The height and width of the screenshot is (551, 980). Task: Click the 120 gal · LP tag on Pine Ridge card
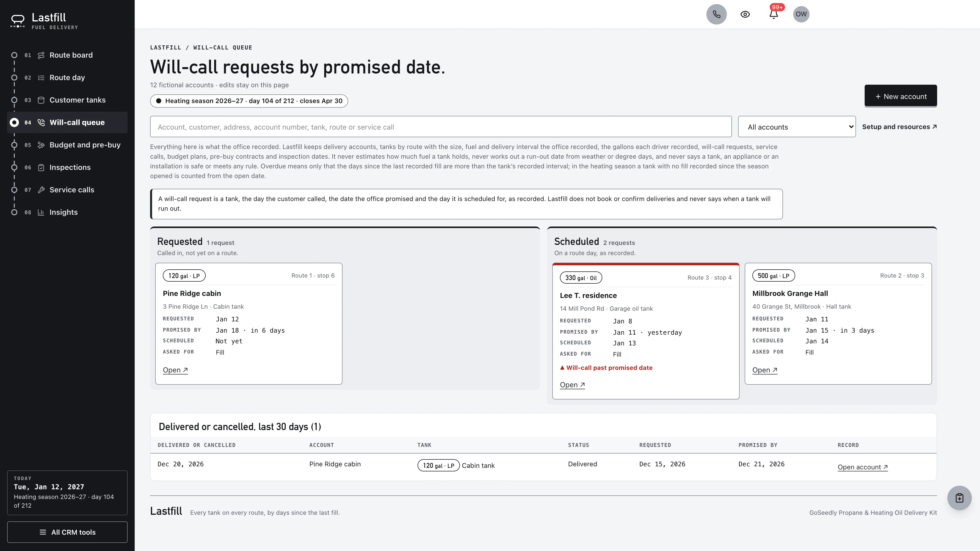(184, 276)
